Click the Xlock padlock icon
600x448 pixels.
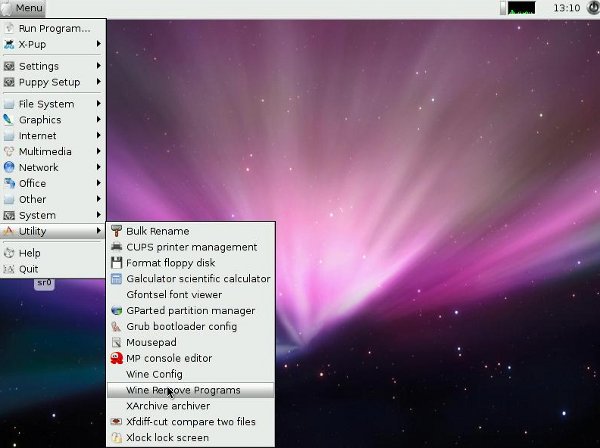[x=116, y=437]
